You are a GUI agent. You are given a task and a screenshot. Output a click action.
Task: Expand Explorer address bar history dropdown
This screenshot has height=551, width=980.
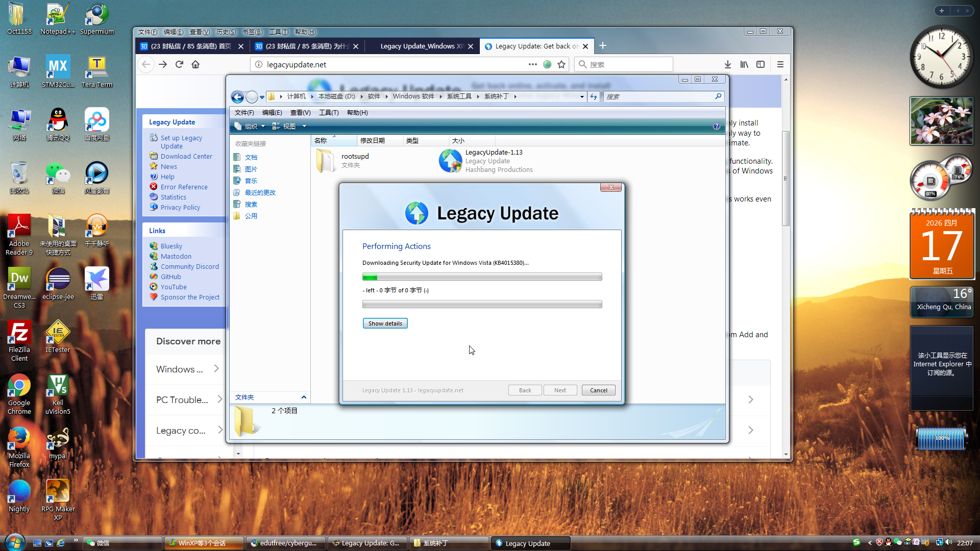582,96
